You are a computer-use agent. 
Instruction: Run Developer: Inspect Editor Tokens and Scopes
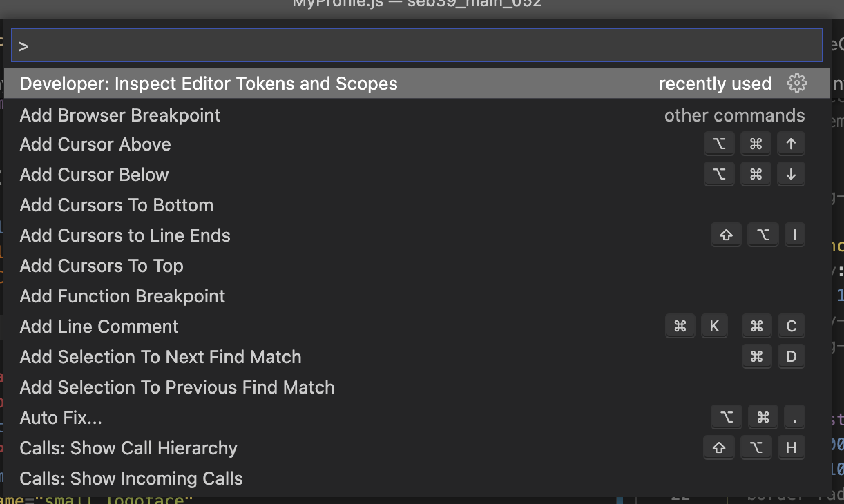click(209, 84)
